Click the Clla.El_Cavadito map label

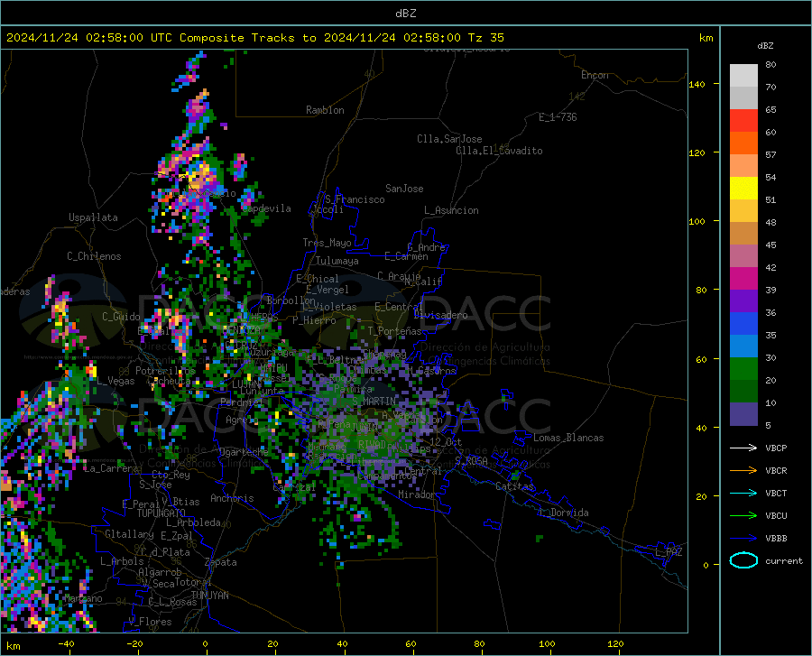[x=499, y=151]
